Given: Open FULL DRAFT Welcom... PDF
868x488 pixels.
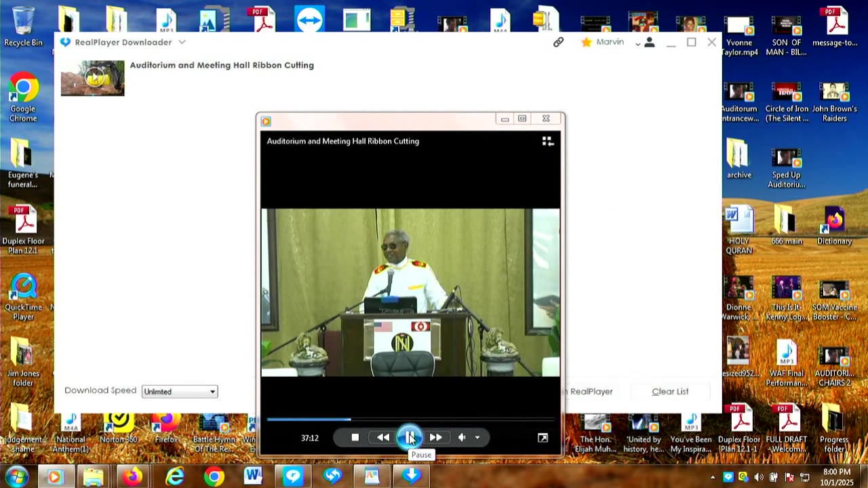Looking at the screenshot, I should [x=787, y=429].
